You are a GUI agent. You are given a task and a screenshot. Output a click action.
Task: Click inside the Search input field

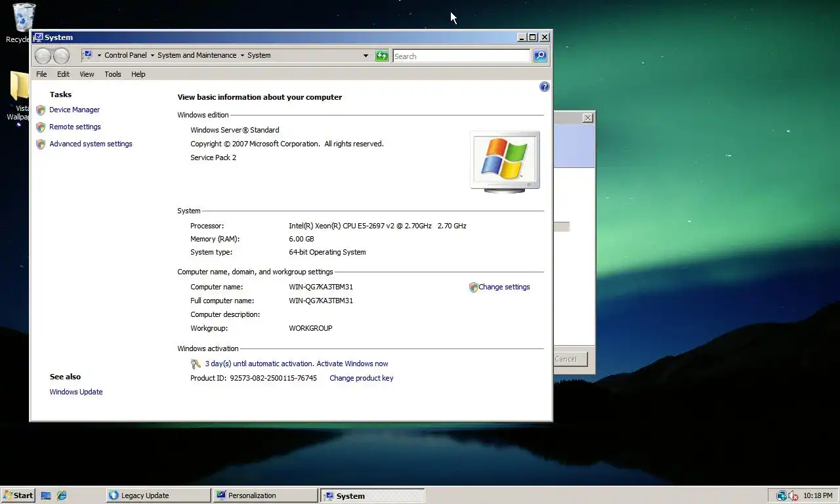point(461,56)
